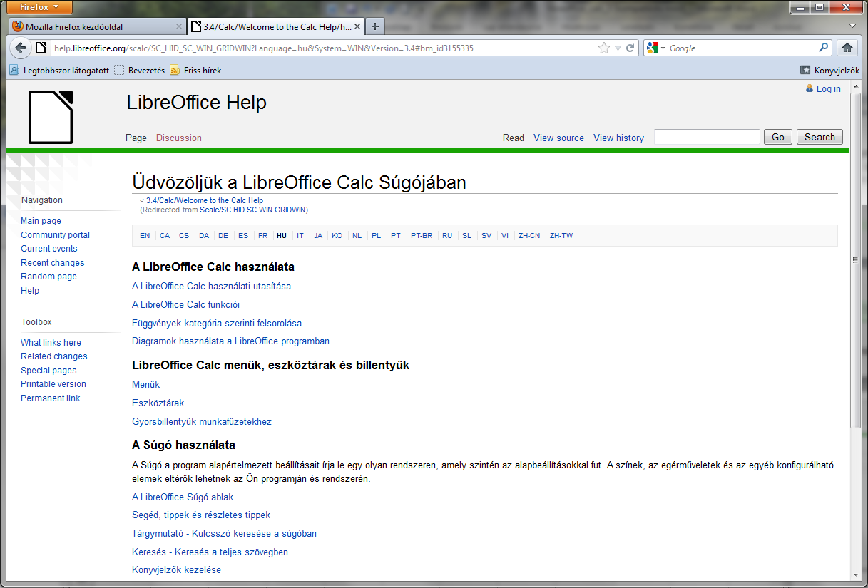Viewport: 868px width, 588px height.
Task: Click the browser address bar URL
Action: click(264, 48)
